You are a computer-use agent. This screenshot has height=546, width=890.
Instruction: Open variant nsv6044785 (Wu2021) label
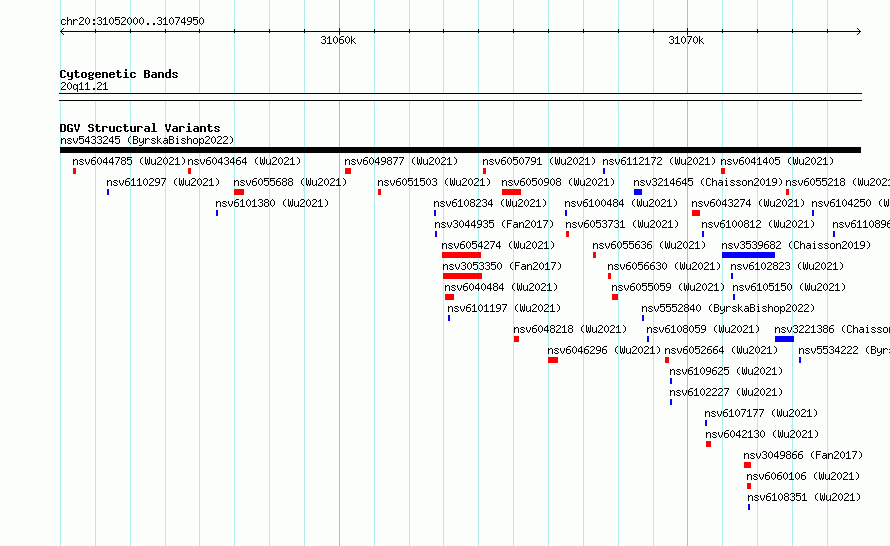click(x=129, y=161)
